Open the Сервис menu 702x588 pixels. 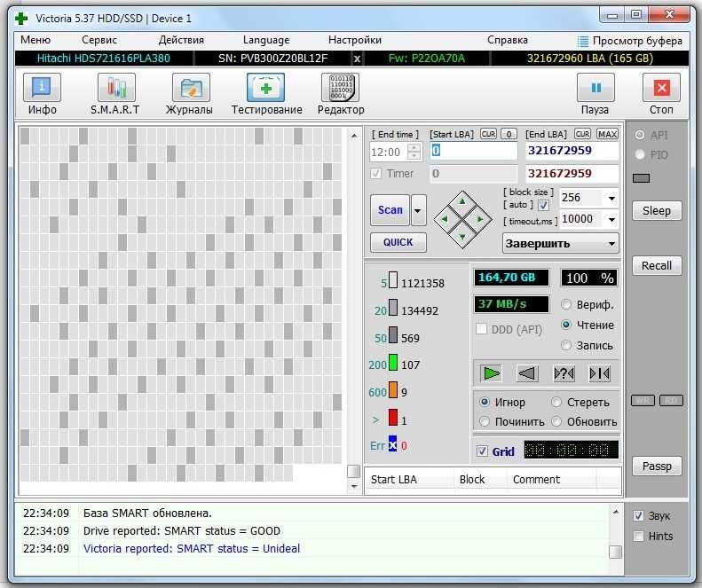click(99, 40)
